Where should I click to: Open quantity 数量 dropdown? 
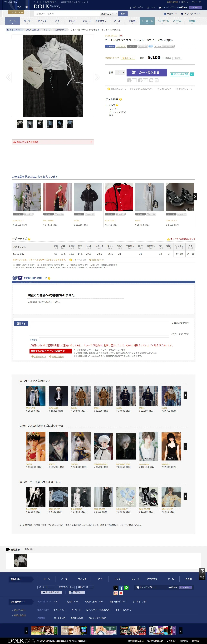point(120,72)
